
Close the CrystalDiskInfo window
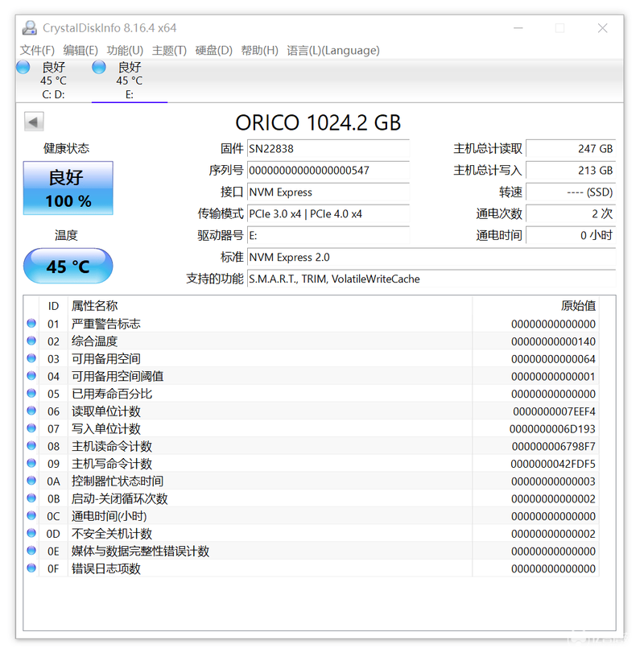click(602, 28)
